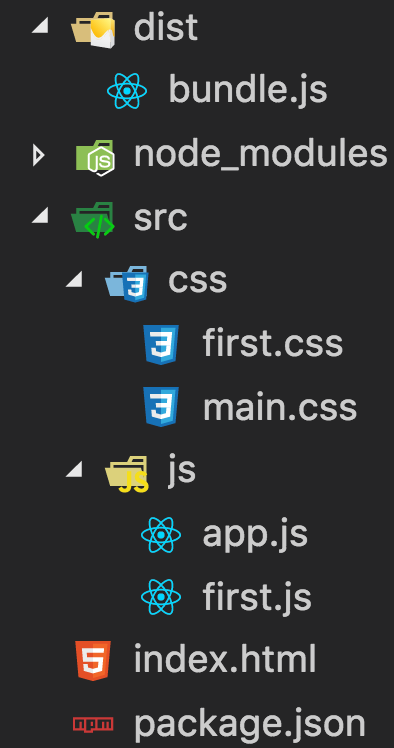Click the HTML5 icon for index.html
The image size is (394, 748).
pos(93,660)
